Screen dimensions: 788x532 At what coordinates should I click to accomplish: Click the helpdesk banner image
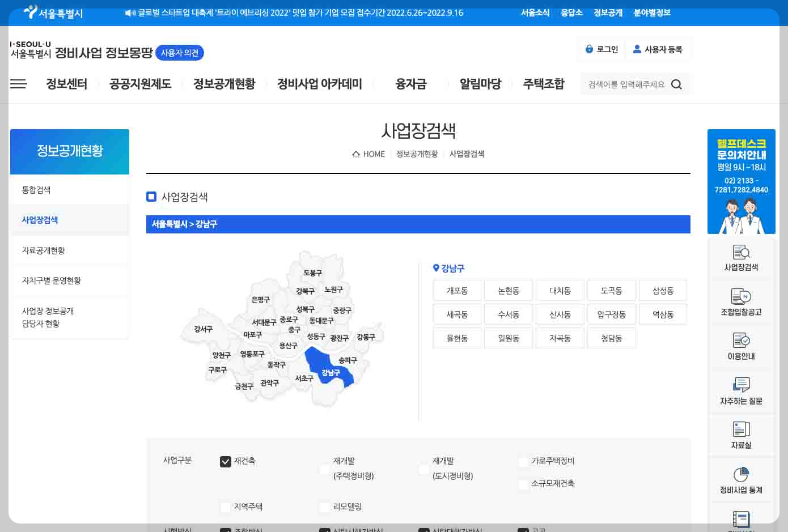point(741,181)
